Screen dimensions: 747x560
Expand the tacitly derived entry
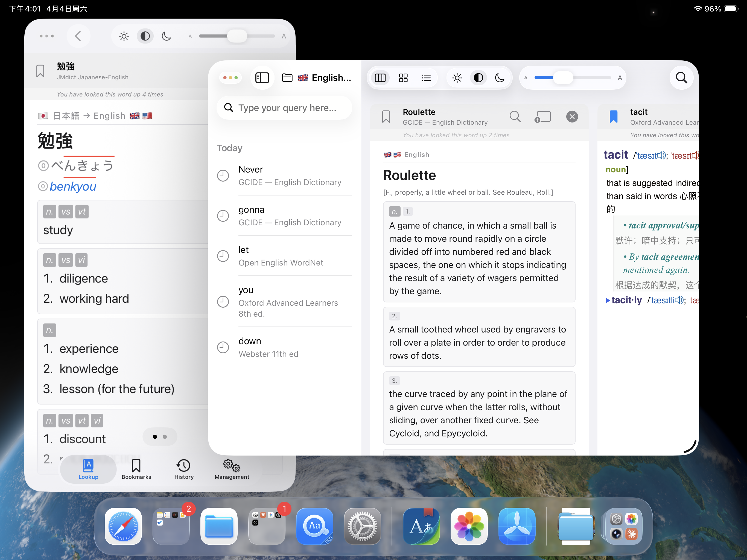tap(608, 300)
